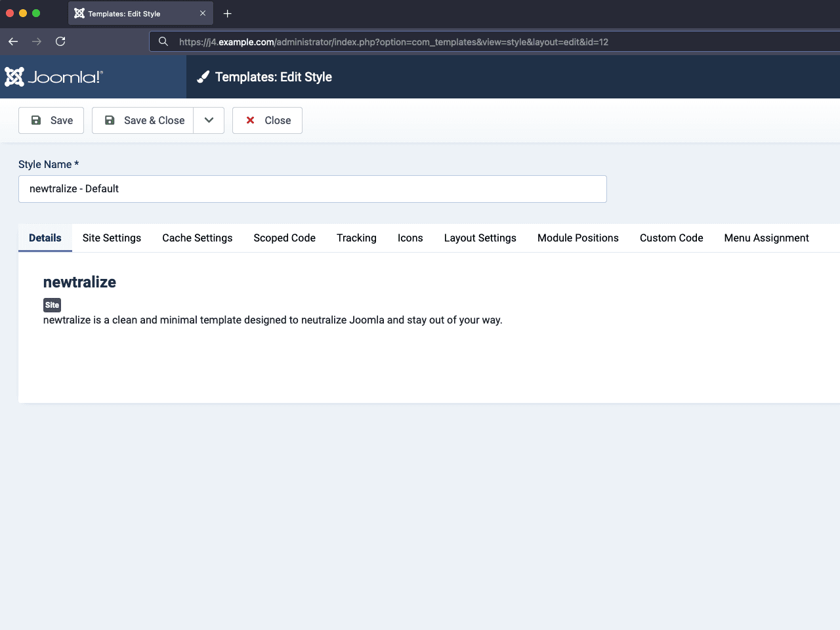This screenshot has width=840, height=630.
Task: Click the search icon in address bar
Action: tap(163, 41)
